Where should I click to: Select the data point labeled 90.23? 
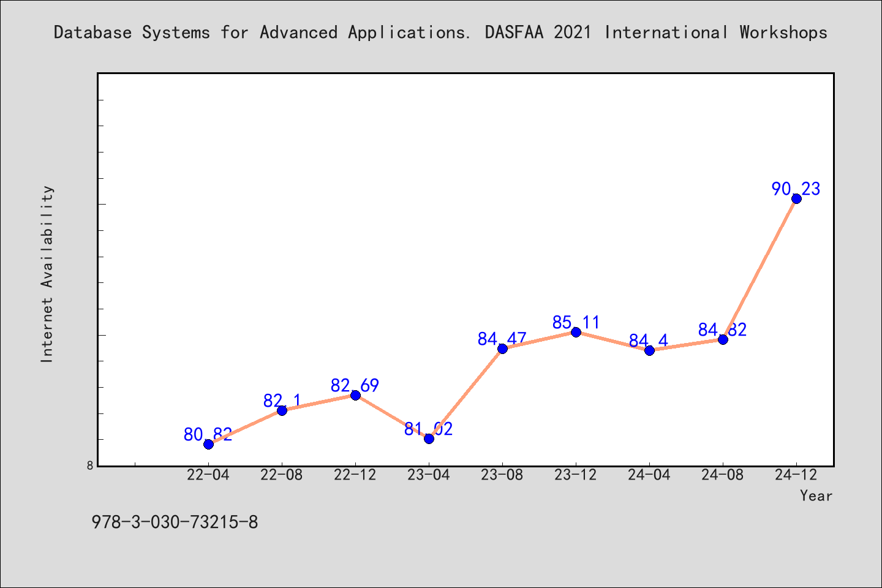point(796,198)
